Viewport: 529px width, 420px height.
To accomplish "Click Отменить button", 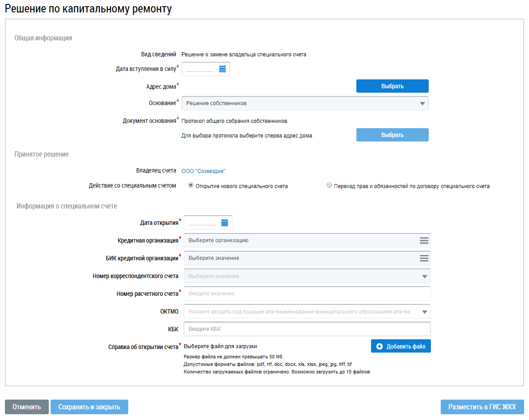I will click(27, 407).
